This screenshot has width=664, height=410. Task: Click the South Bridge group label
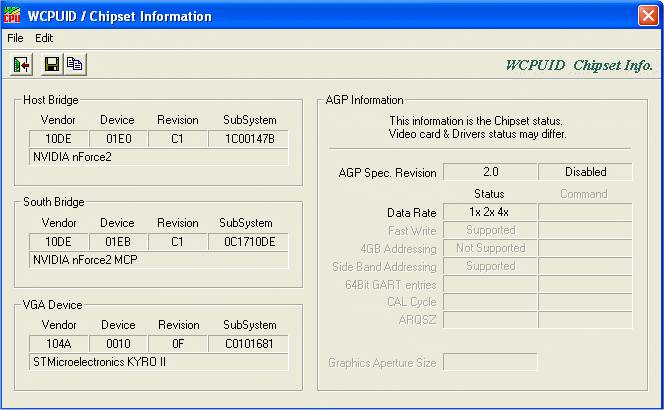coord(54,202)
